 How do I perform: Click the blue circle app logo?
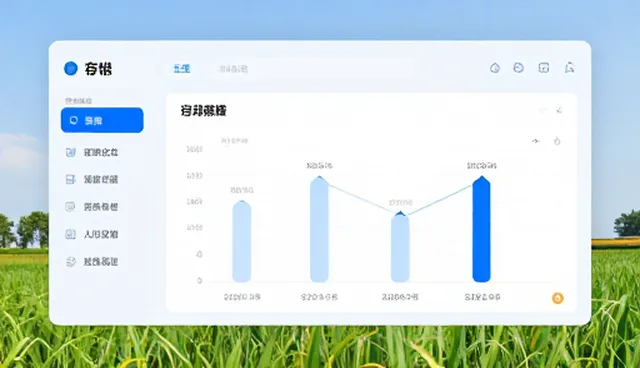pyautogui.click(x=71, y=68)
